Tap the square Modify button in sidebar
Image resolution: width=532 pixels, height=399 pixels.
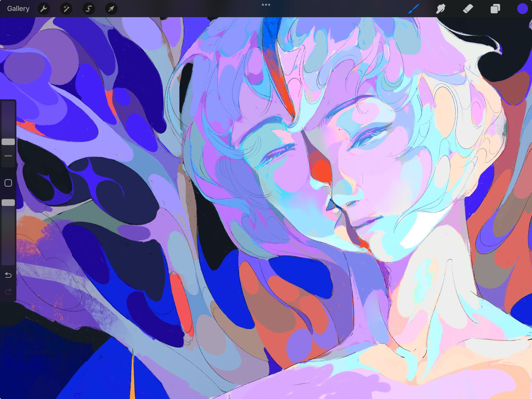click(x=8, y=183)
